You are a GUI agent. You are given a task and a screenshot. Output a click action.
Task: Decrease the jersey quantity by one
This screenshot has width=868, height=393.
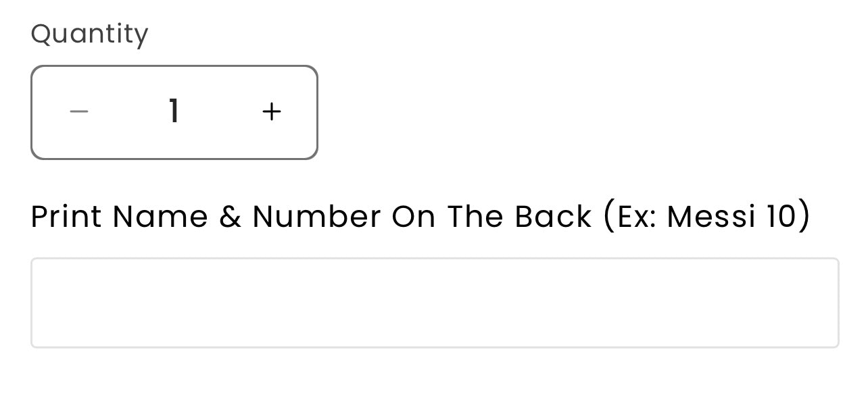[79, 111]
